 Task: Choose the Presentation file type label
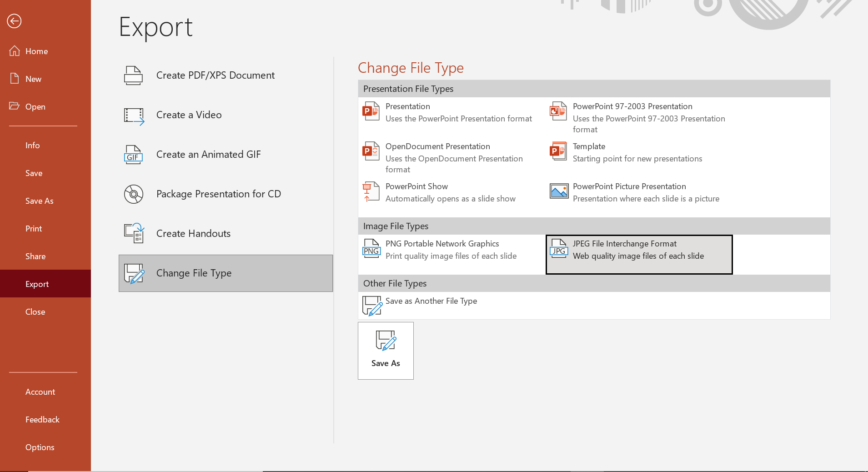(x=408, y=106)
